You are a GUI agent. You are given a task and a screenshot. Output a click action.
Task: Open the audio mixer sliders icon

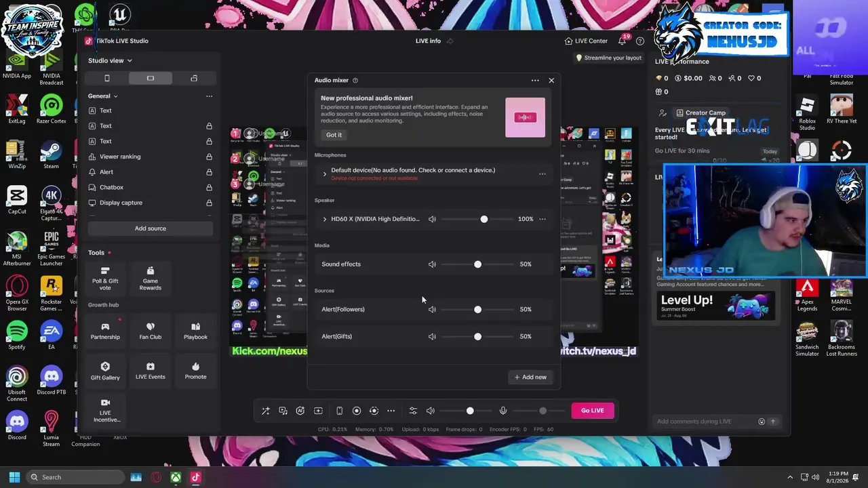click(413, 411)
